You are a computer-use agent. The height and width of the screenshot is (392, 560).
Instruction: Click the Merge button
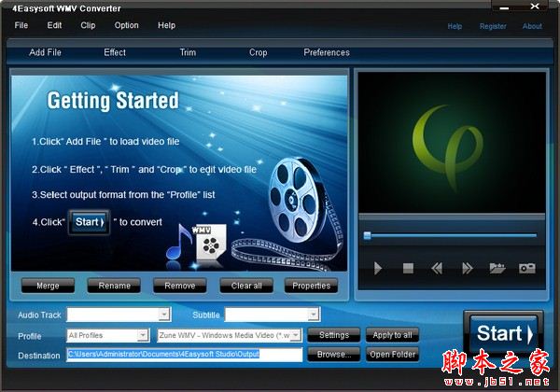pyautogui.click(x=48, y=286)
